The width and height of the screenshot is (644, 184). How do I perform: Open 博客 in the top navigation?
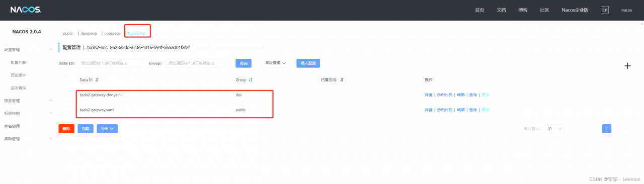click(x=523, y=10)
